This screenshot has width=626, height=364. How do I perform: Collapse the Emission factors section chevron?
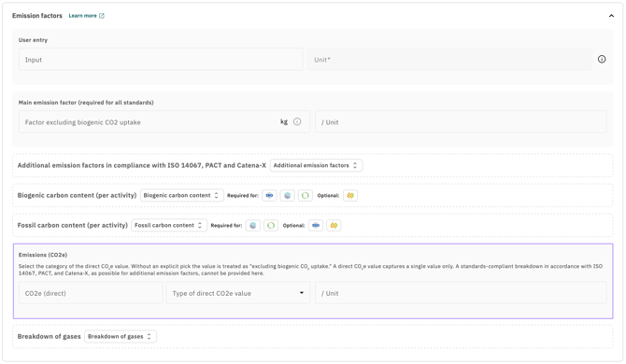[611, 16]
